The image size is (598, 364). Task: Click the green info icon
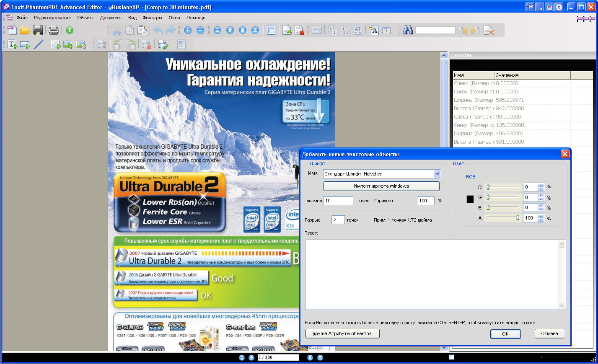pos(70,30)
